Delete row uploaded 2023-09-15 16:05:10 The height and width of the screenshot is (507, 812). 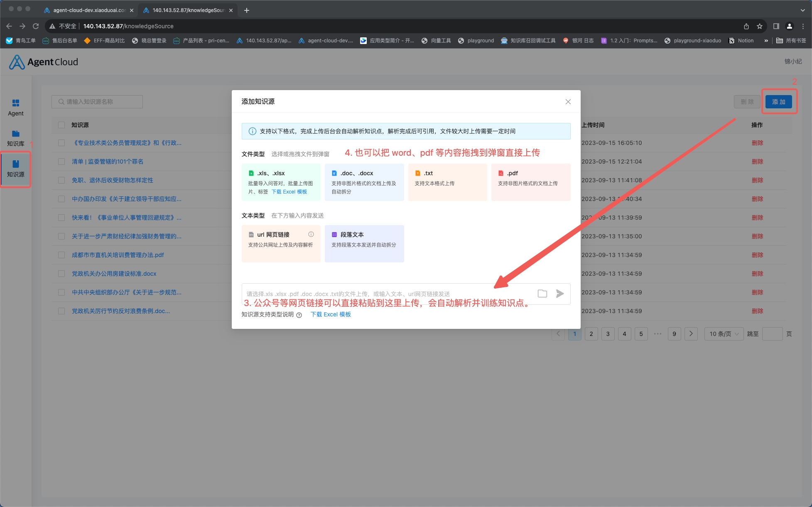point(757,143)
